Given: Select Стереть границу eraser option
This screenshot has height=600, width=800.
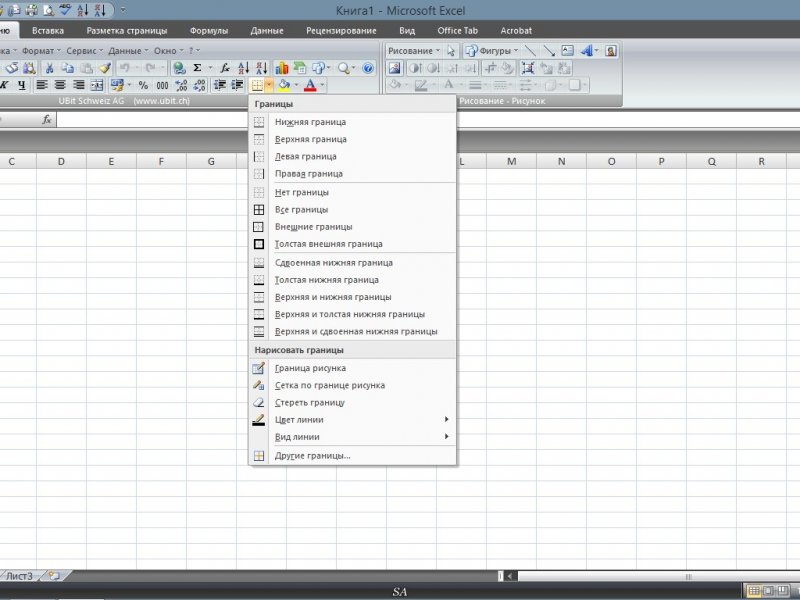Looking at the screenshot, I should [x=352, y=403].
